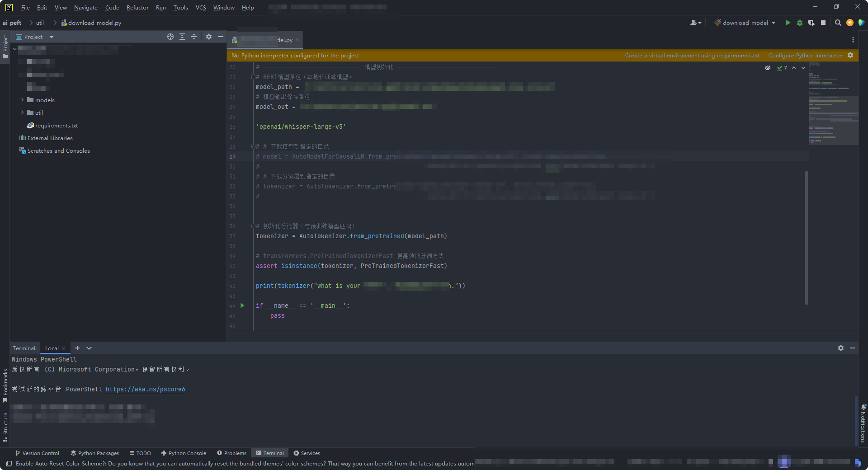Go to next highlighted problem arrow
Viewport: 868px width, 470px height.
(803, 68)
